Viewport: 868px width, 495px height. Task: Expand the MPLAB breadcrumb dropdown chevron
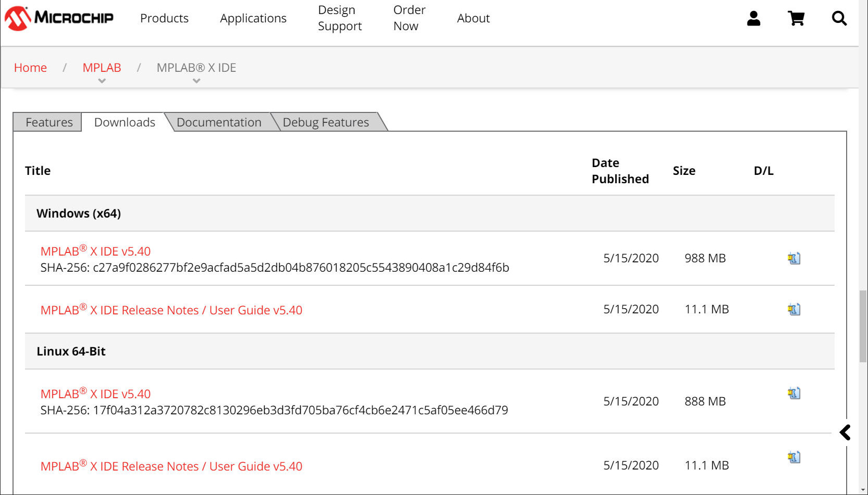[x=102, y=81]
